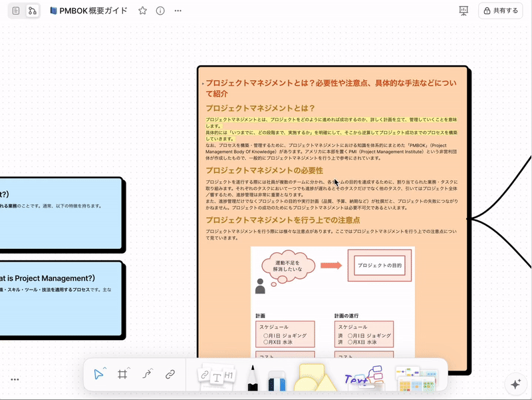The height and width of the screenshot is (400, 532).
Task: Open the more options menu in header
Action: (x=178, y=11)
